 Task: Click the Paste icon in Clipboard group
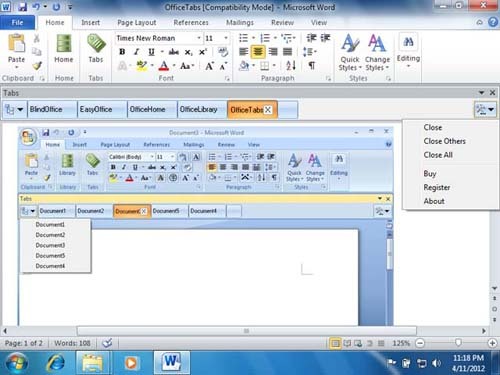(x=16, y=44)
